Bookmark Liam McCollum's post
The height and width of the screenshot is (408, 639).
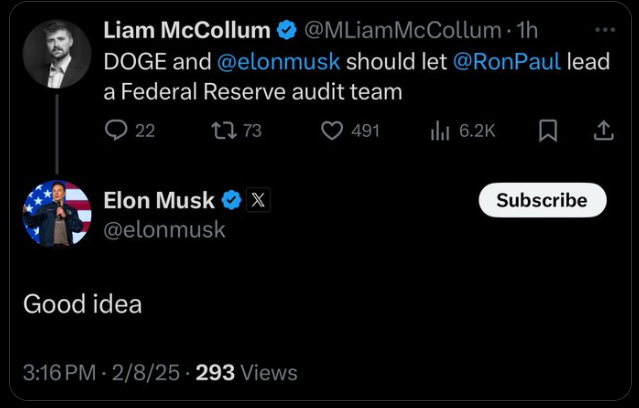pos(547,130)
